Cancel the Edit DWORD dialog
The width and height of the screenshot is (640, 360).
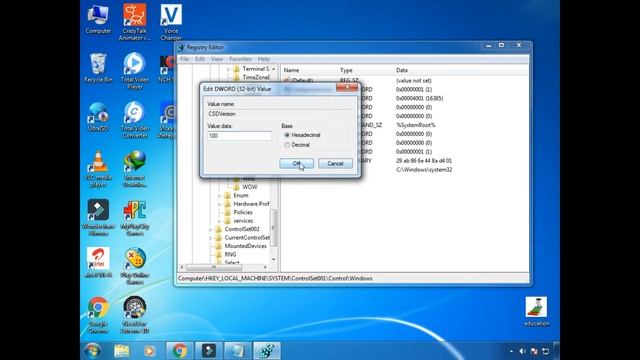(x=335, y=164)
